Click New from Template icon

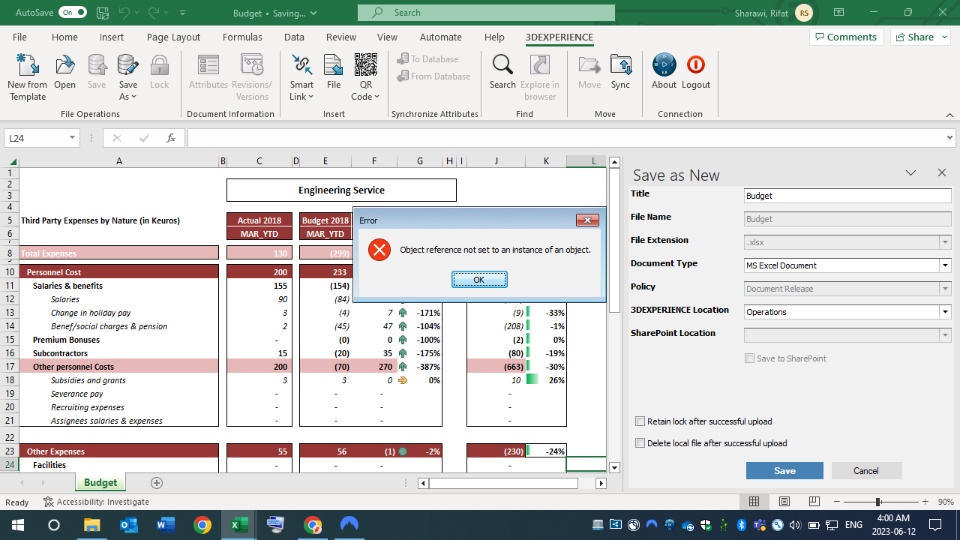click(27, 65)
